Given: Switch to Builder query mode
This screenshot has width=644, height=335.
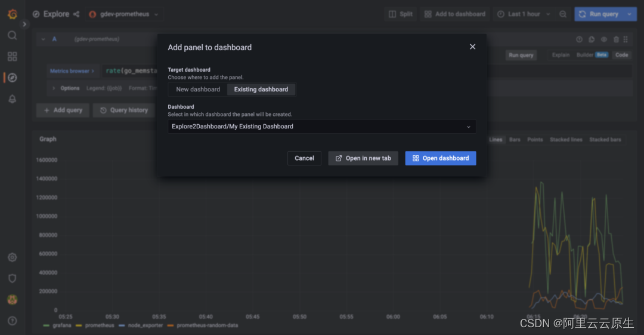Looking at the screenshot, I should pos(592,55).
